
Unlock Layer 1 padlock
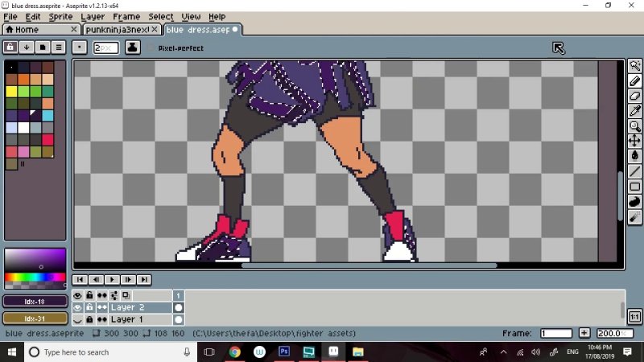point(89,319)
